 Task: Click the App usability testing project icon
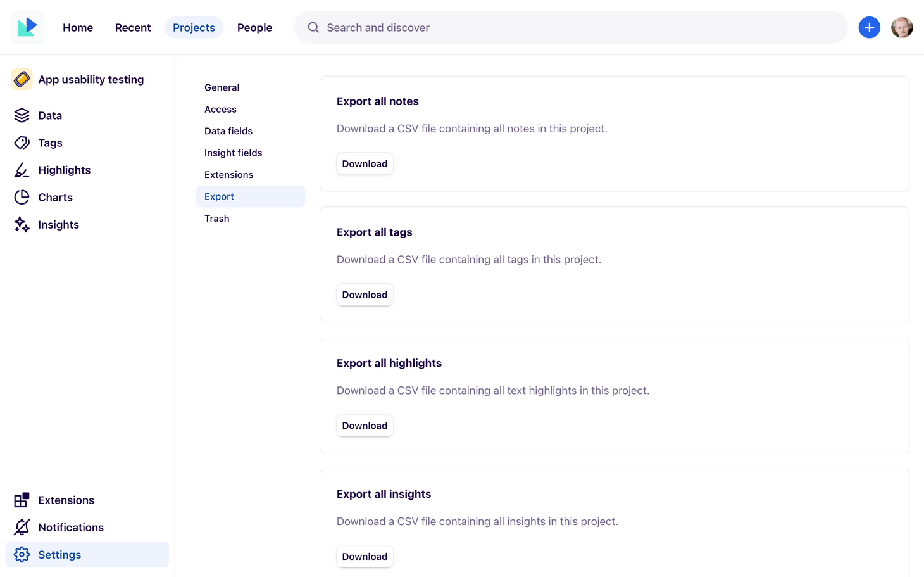(22, 79)
